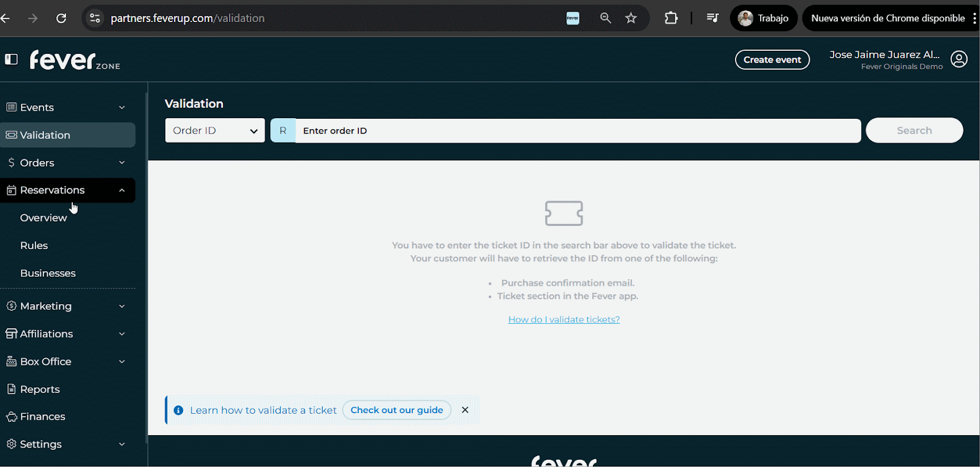Image resolution: width=980 pixels, height=467 pixels.
Task: Click the Reports document icon
Action: pos(11,389)
